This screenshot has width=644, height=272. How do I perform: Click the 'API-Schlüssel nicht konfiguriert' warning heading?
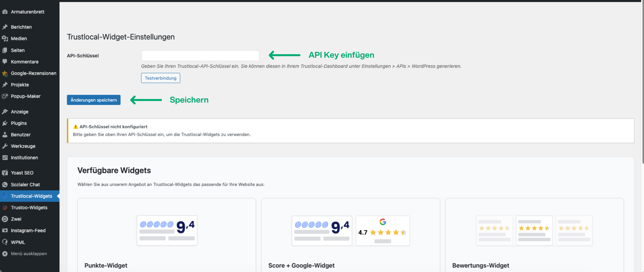tap(113, 127)
